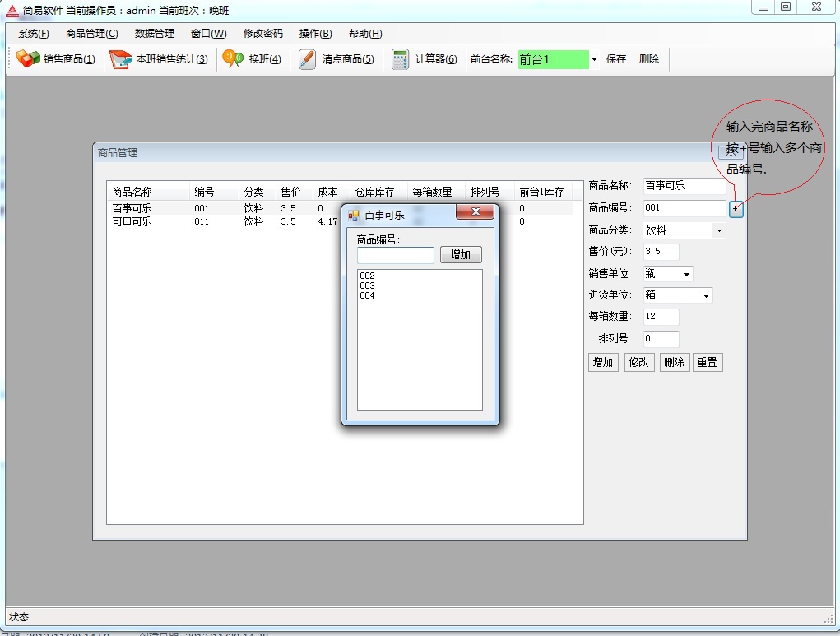This screenshot has height=636, width=840.
Task: Click the 重置 button
Action: click(x=708, y=363)
